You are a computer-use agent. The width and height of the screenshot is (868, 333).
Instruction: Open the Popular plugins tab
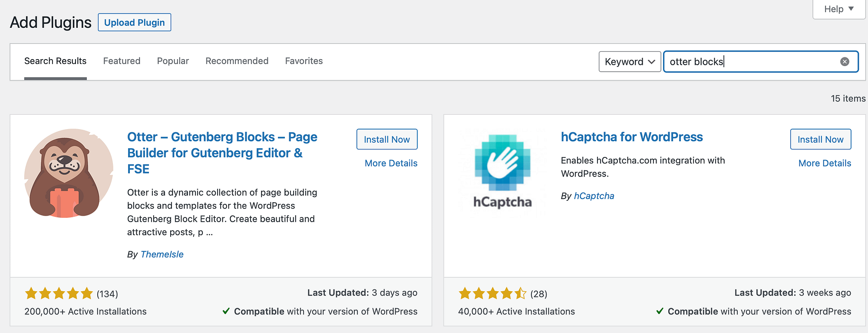(173, 61)
